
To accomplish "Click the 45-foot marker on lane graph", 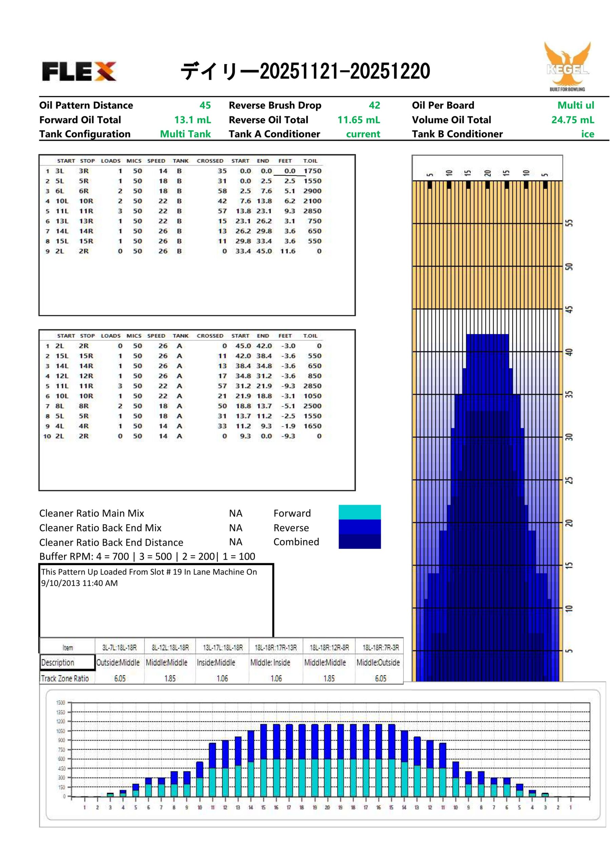I will [x=569, y=309].
